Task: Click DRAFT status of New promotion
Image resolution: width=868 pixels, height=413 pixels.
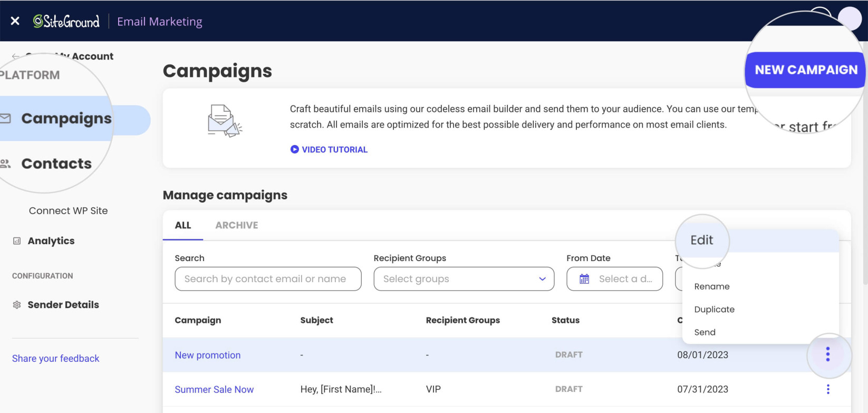Action: point(569,355)
